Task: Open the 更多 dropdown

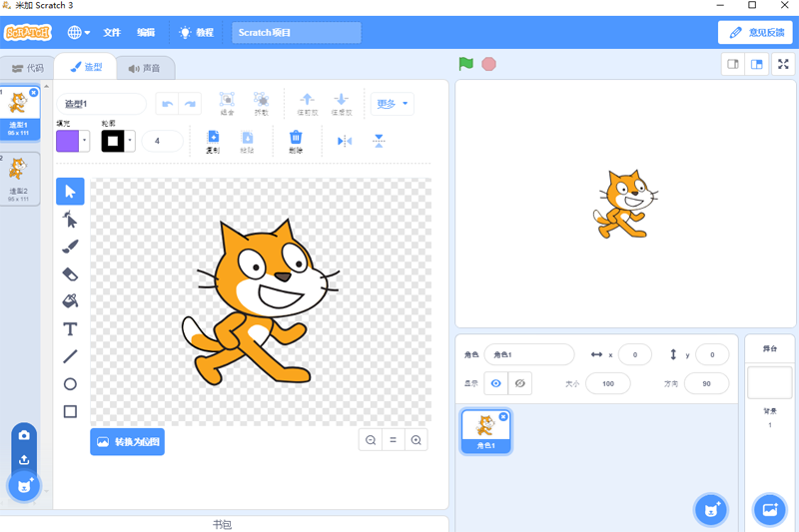Action: point(392,104)
